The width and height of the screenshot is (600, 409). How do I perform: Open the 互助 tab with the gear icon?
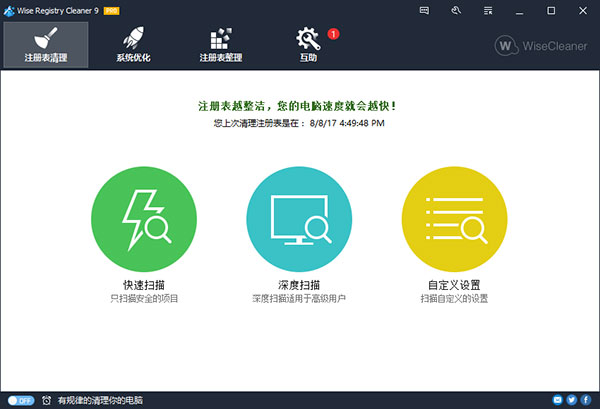[308, 43]
